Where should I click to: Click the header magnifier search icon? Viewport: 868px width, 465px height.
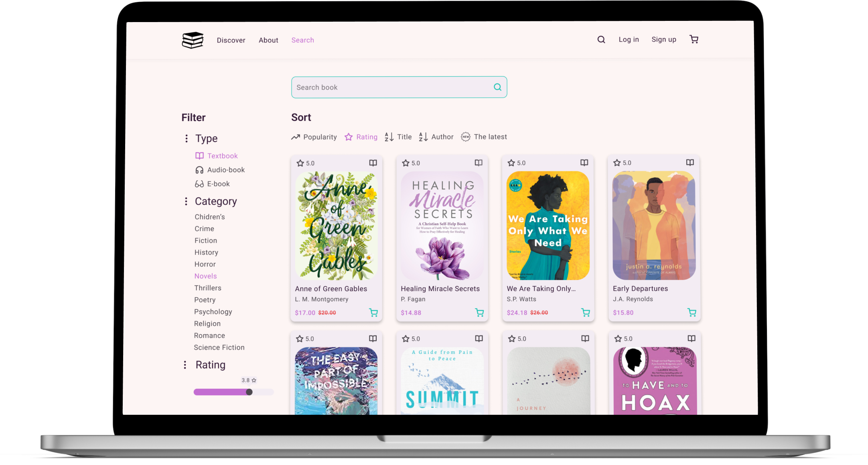pyautogui.click(x=601, y=39)
